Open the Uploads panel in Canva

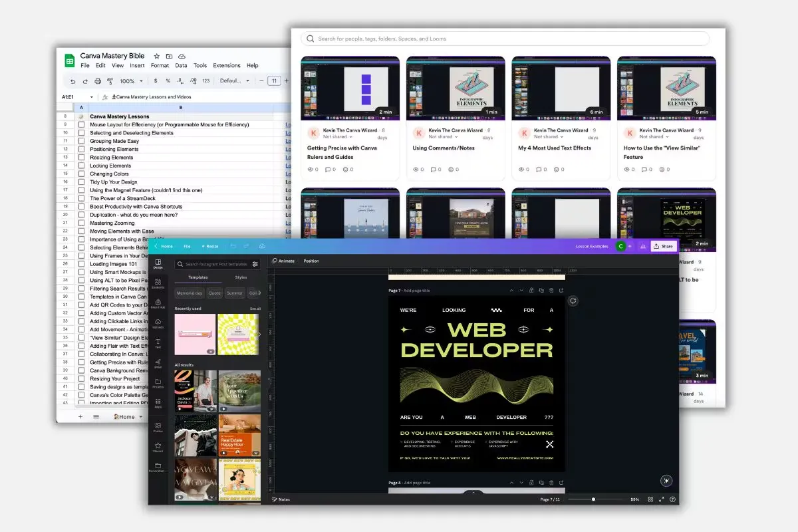[158, 323]
